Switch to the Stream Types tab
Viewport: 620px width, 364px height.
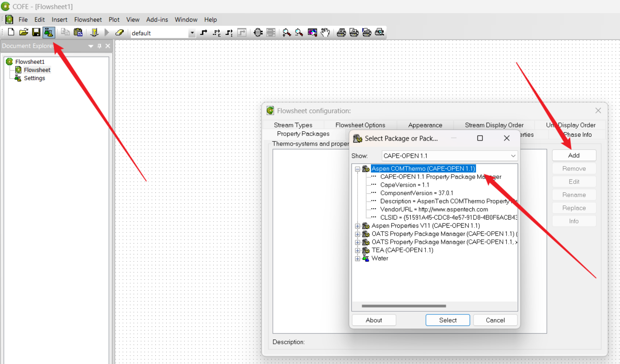coord(293,125)
